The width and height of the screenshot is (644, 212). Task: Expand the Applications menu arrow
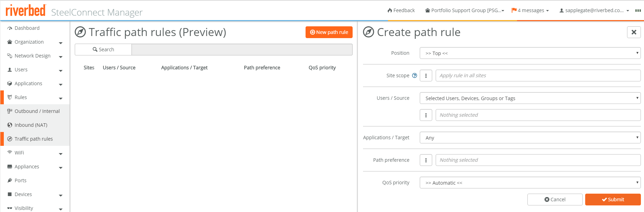(x=61, y=85)
